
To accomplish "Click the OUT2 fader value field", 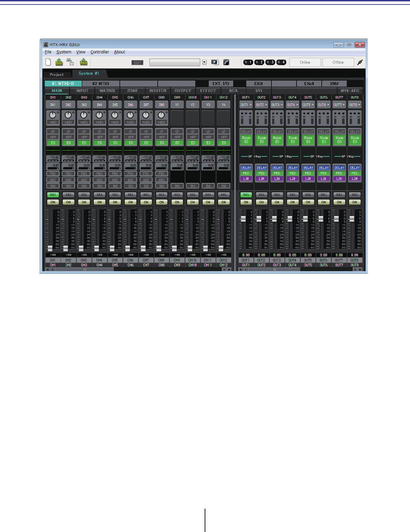I will coord(262,255).
